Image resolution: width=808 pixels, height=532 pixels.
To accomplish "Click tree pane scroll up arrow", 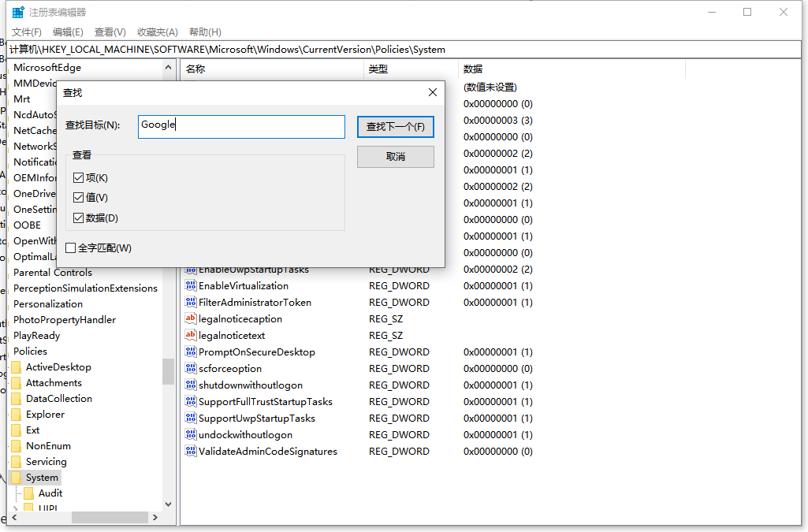I will coord(169,68).
